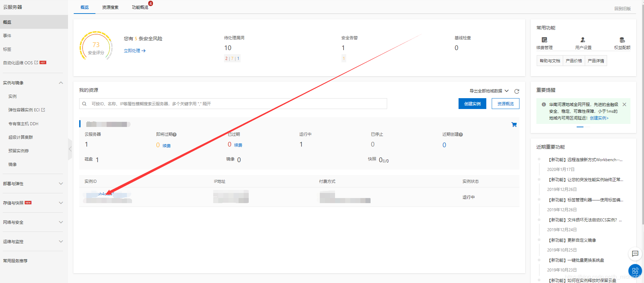Click the 近期创建 count 0
Screen dimensions: 644x283
(444, 145)
